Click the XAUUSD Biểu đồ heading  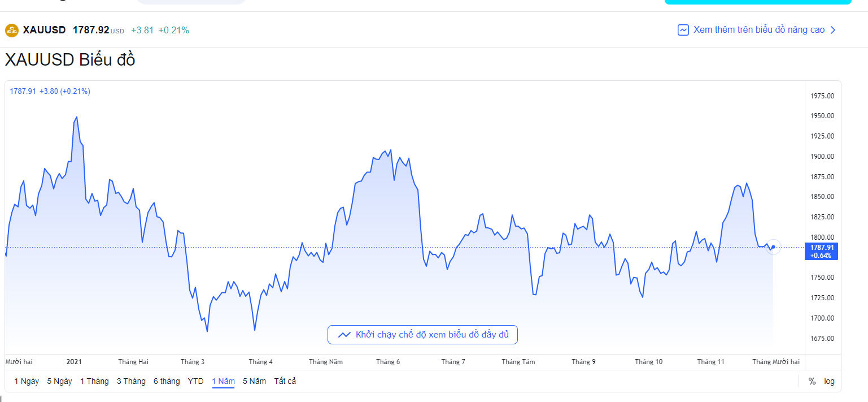tap(70, 60)
